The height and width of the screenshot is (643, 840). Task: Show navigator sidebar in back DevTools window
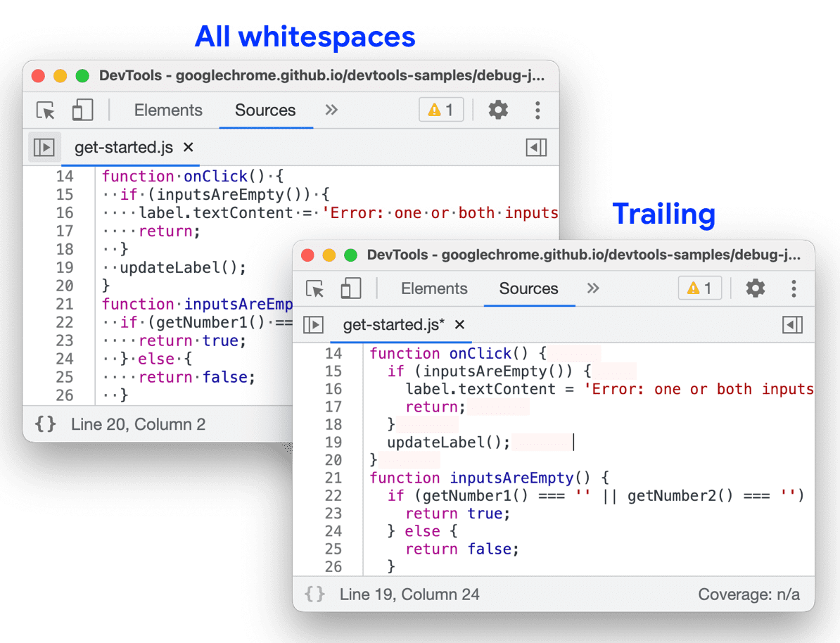[44, 148]
